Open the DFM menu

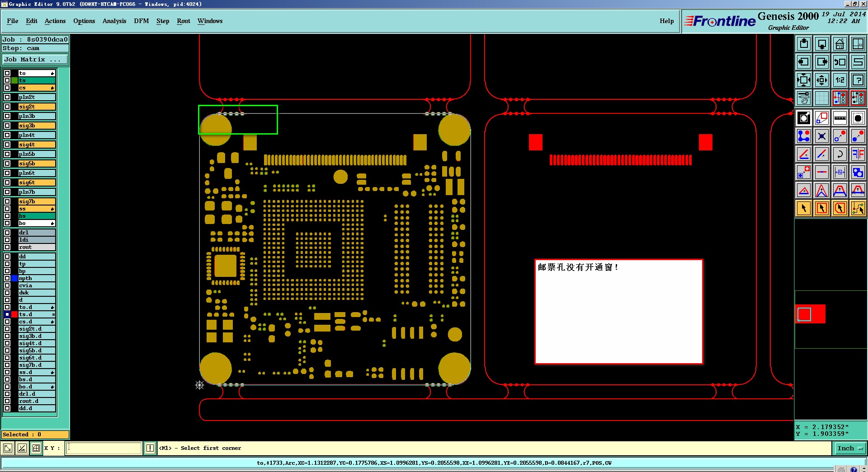(142, 21)
